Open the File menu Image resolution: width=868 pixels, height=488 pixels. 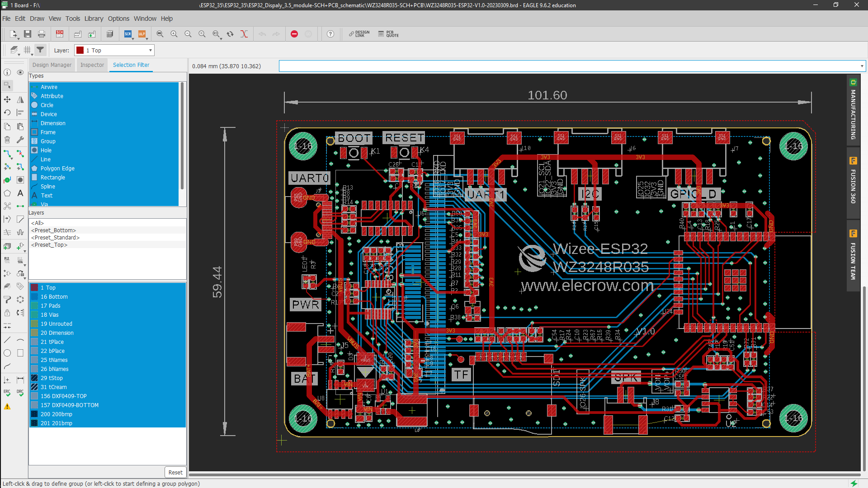(x=6, y=19)
